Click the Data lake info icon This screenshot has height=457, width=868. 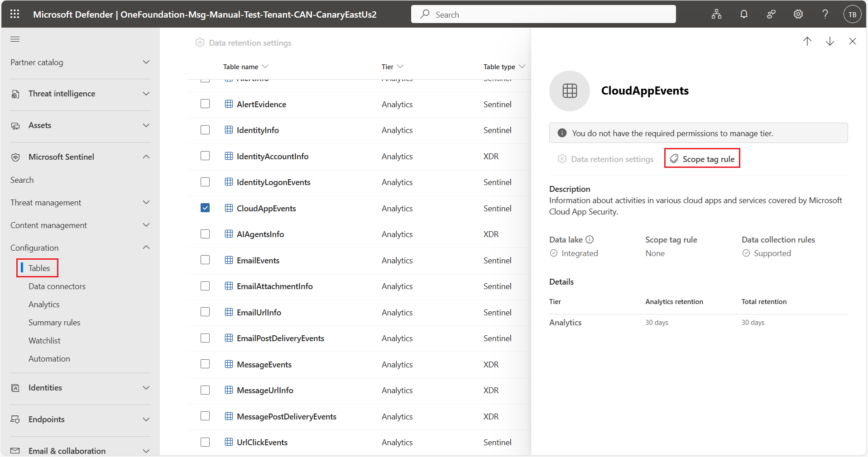(590, 239)
